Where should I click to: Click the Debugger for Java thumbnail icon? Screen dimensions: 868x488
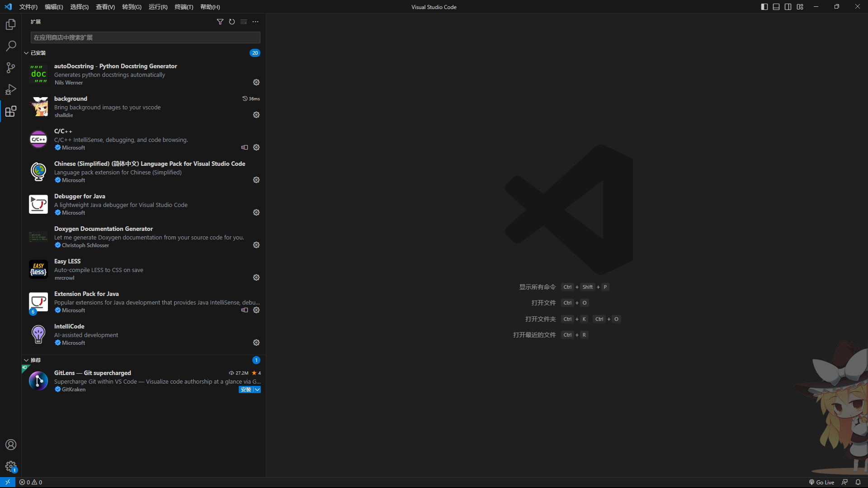click(38, 204)
